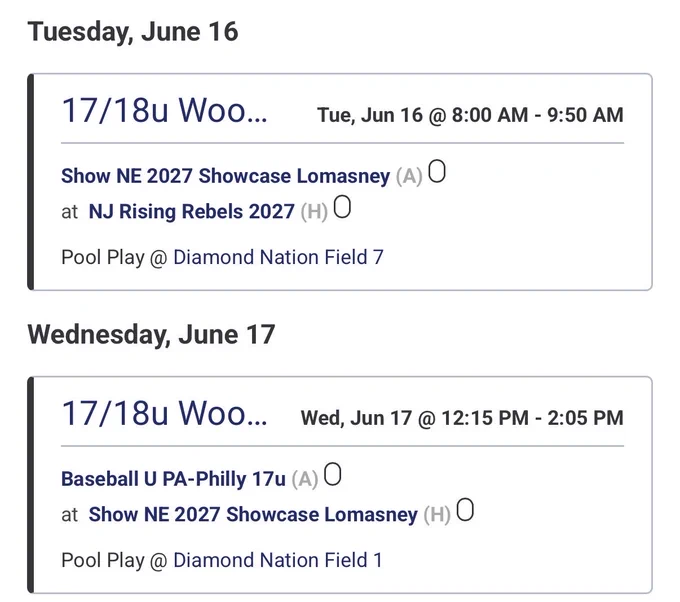The width and height of the screenshot is (680, 602).
Task: Click score box beside Baseball U PA-Philly (A)
Action: pos(333,474)
